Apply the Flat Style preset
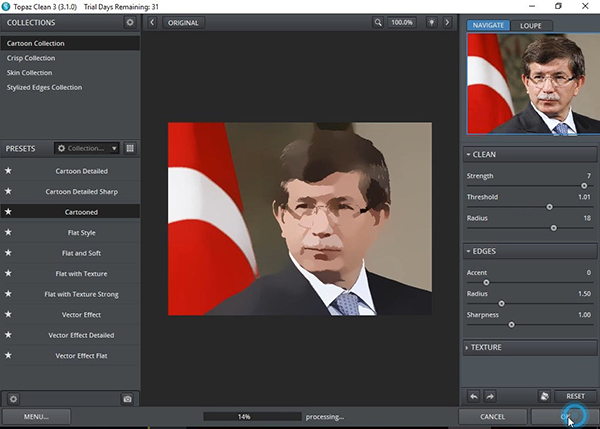 tap(81, 233)
